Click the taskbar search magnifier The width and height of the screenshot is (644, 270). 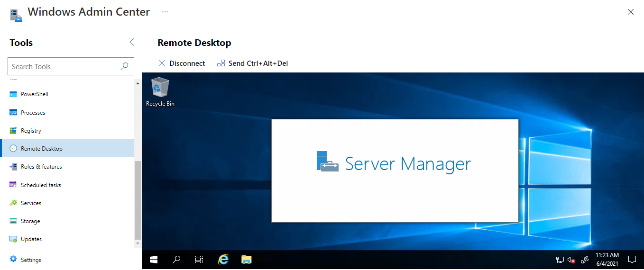[x=176, y=260]
